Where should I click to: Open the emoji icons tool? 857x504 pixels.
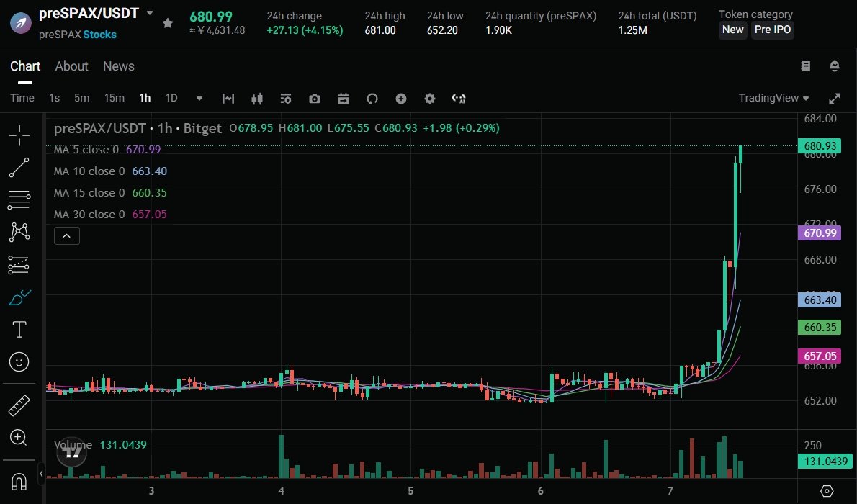point(19,362)
